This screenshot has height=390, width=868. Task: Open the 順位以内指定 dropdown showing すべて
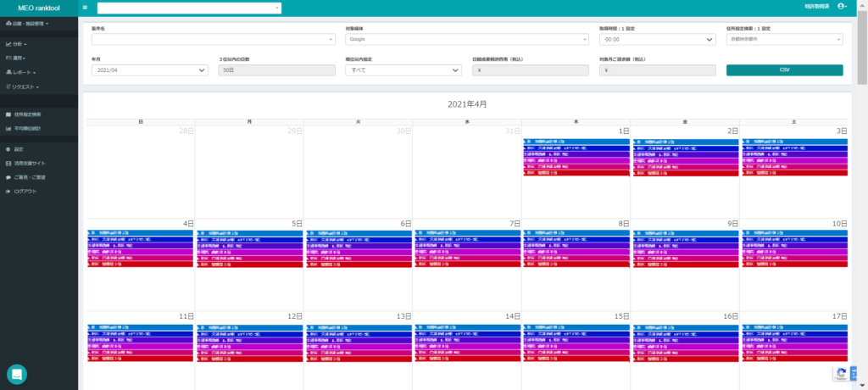point(403,70)
